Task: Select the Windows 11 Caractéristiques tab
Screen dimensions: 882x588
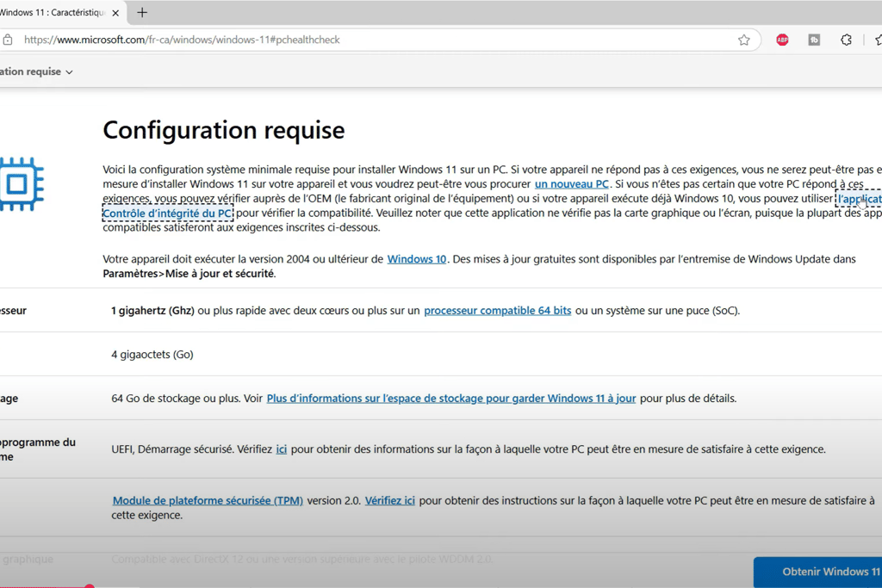Action: tap(60, 12)
